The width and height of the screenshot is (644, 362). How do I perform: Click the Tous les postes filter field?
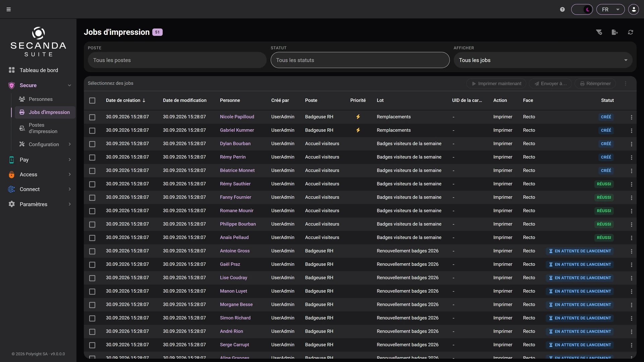coord(177,60)
